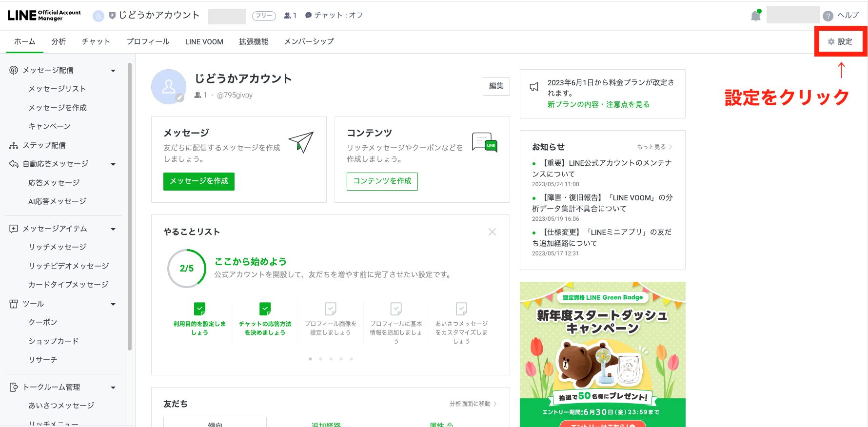This screenshot has width=868, height=427.
Task: Open the 新年度スタートダッシュキャンペーン banner
Action: (603, 354)
